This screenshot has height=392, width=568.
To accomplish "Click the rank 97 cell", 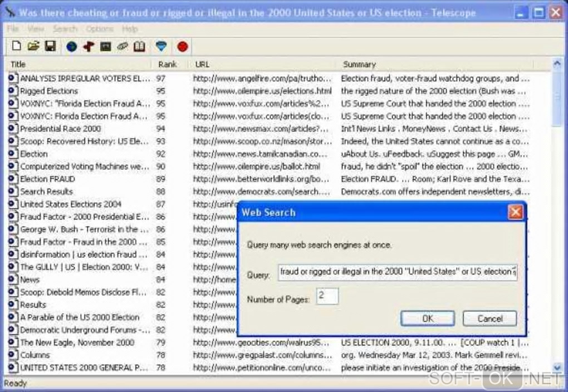I will pos(160,79).
